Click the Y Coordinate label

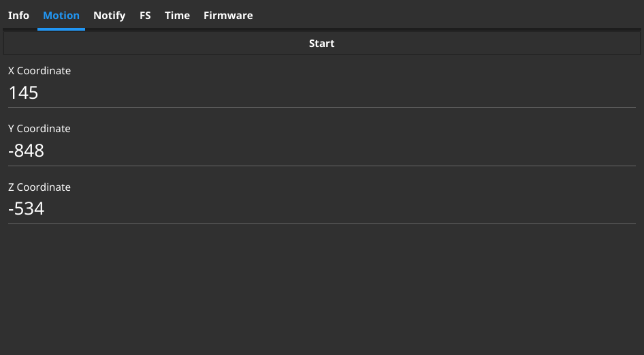click(39, 129)
